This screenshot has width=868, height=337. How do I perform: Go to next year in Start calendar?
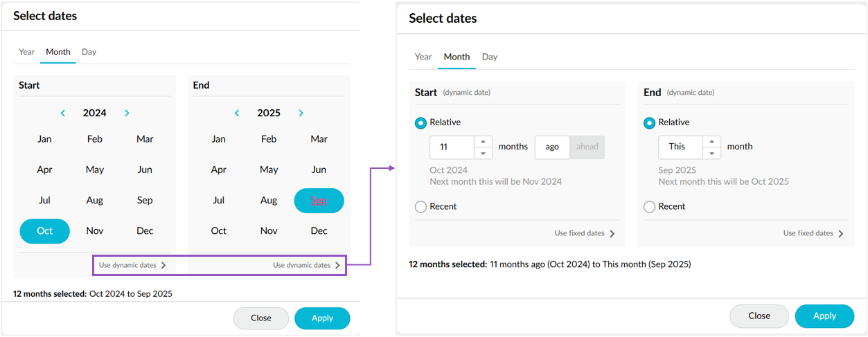(x=127, y=113)
